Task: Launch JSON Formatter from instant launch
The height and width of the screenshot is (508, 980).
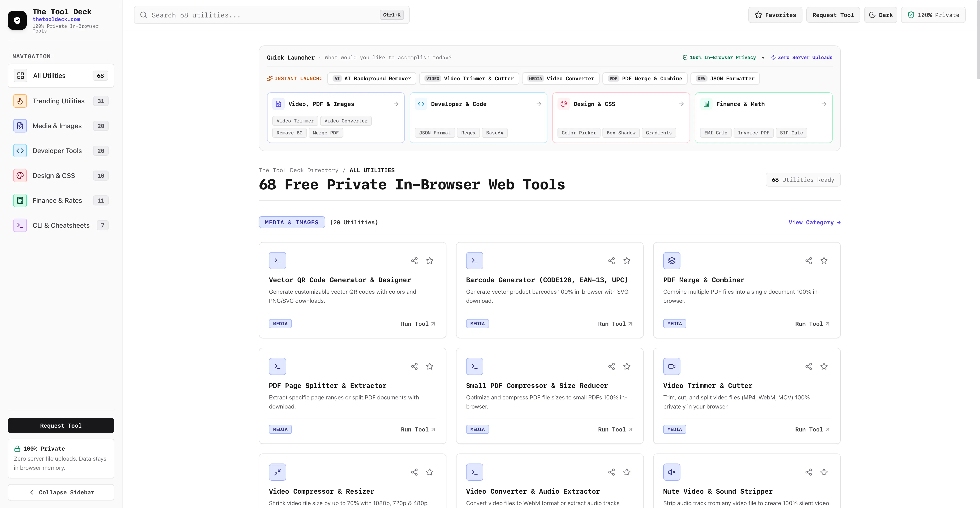Action: [x=725, y=78]
